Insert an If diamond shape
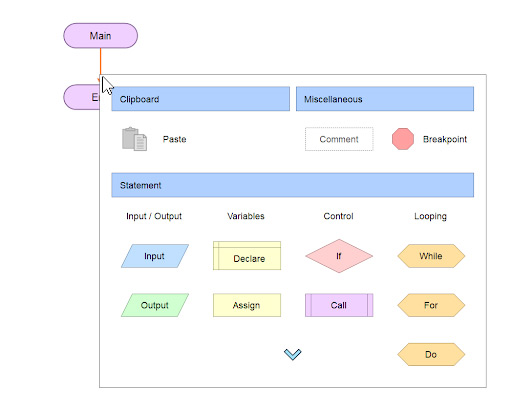 (x=339, y=256)
